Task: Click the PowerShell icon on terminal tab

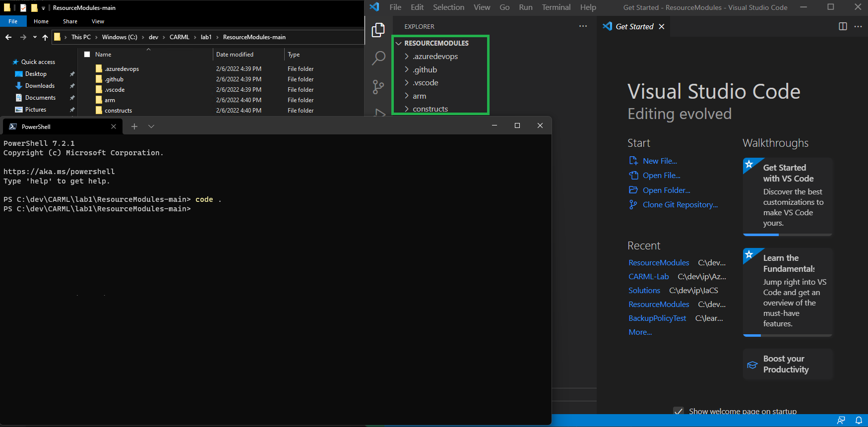Action: (x=13, y=126)
